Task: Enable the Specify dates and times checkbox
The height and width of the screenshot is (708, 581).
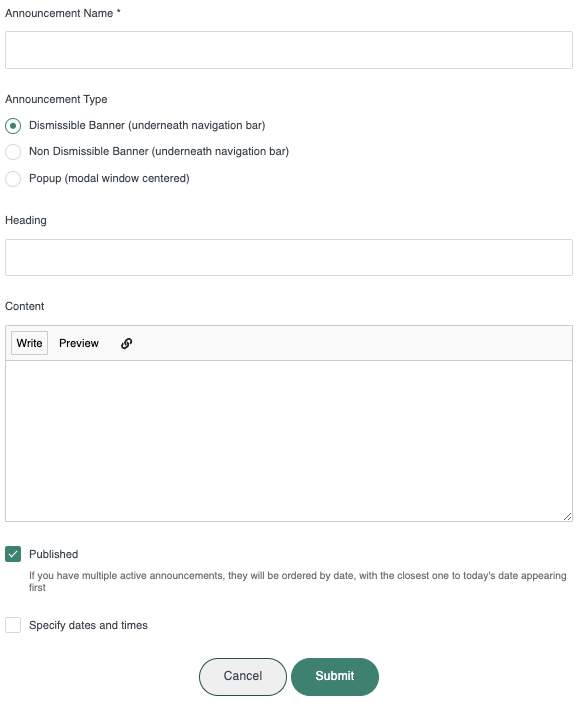Action: coord(13,625)
